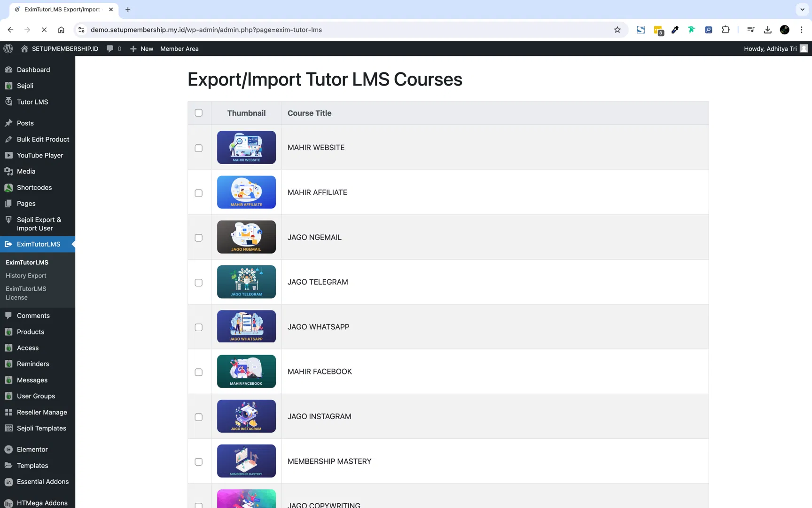Open the History Export link
The height and width of the screenshot is (508, 812).
click(x=26, y=275)
